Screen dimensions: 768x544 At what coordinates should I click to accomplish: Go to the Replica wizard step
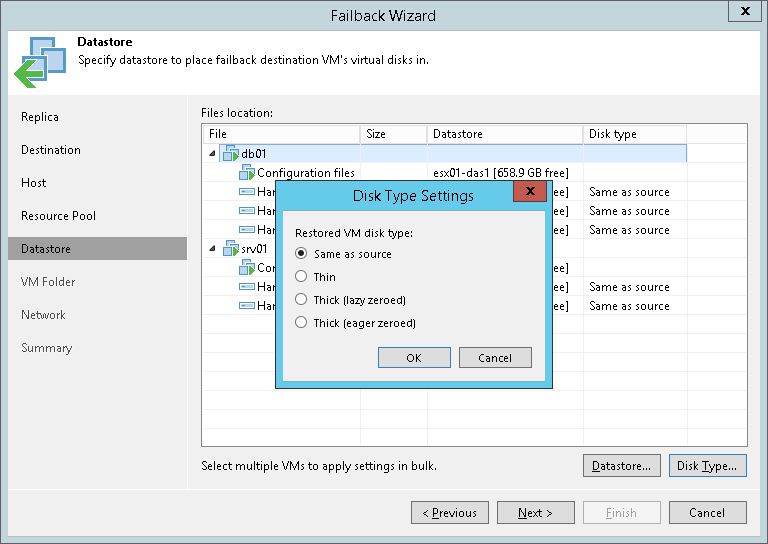(x=40, y=117)
